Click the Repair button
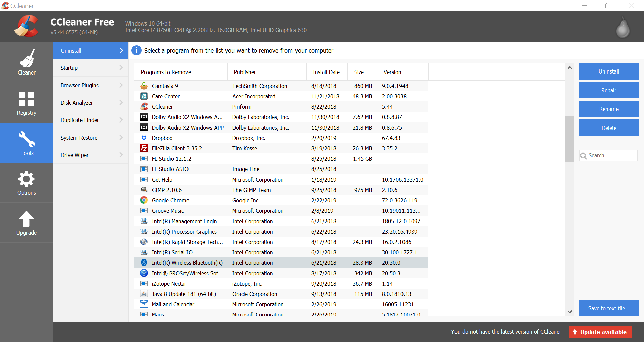This screenshot has width=644, height=342. coord(609,90)
